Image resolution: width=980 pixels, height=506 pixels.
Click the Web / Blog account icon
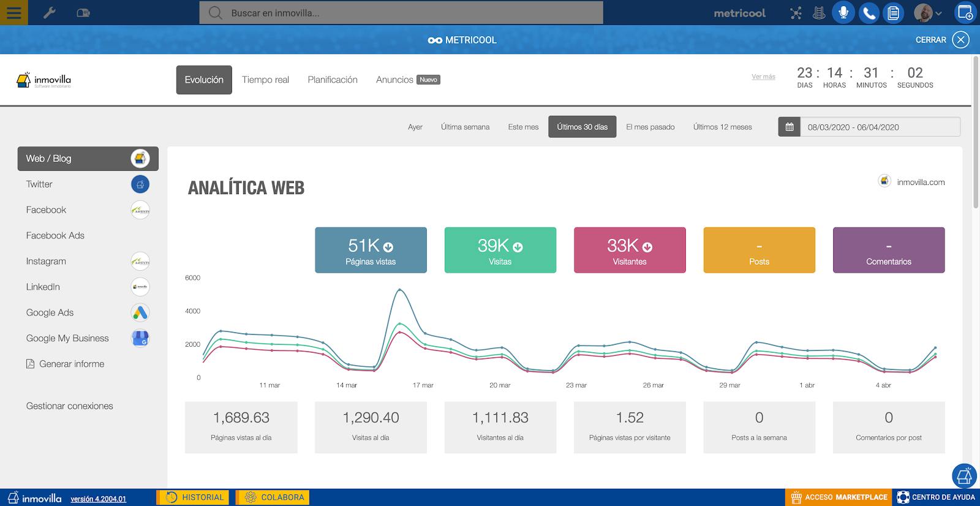point(140,159)
